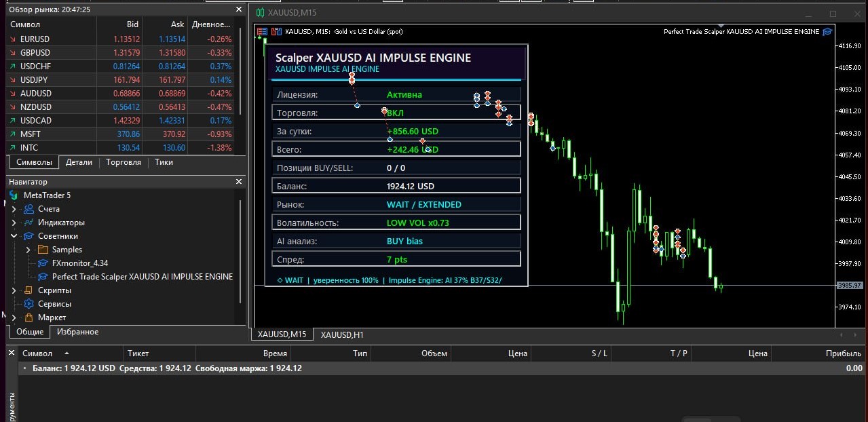Click the Скрипты scripts icon
This screenshot has width=868, height=422.
tap(29, 290)
